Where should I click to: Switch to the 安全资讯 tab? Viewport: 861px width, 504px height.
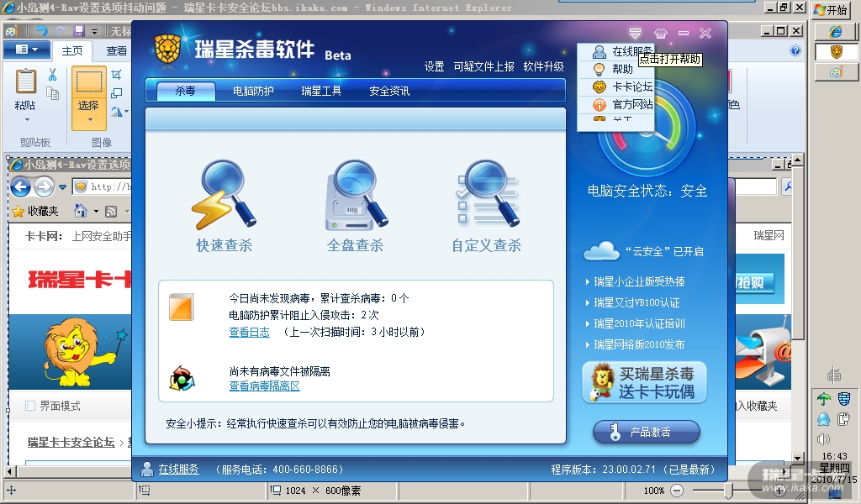click(389, 91)
